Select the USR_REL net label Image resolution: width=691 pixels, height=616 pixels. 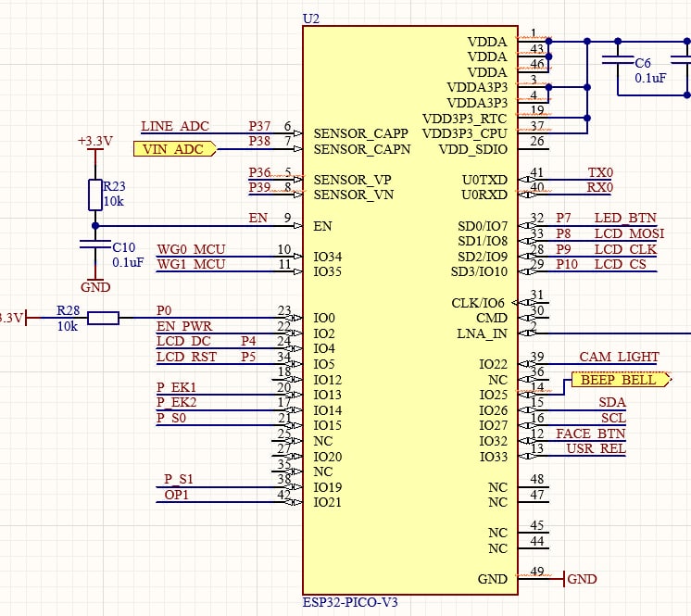click(596, 449)
